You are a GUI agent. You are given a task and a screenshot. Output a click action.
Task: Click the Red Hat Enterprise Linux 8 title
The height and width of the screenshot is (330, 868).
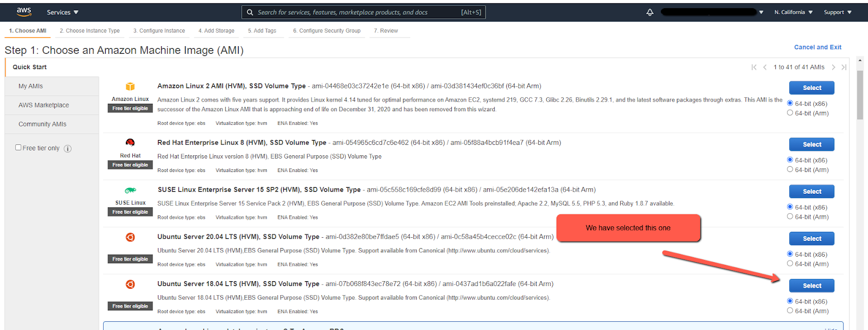pyautogui.click(x=242, y=143)
